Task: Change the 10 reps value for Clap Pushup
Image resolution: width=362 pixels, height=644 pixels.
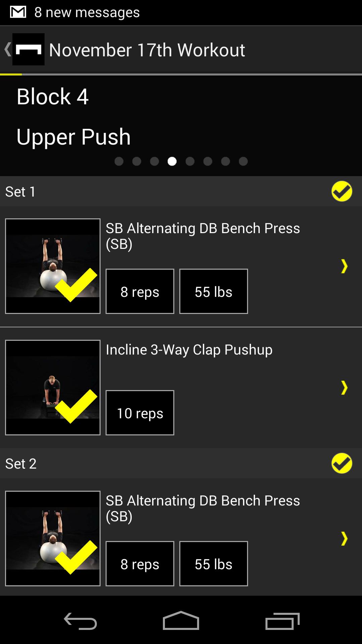Action: click(x=140, y=413)
